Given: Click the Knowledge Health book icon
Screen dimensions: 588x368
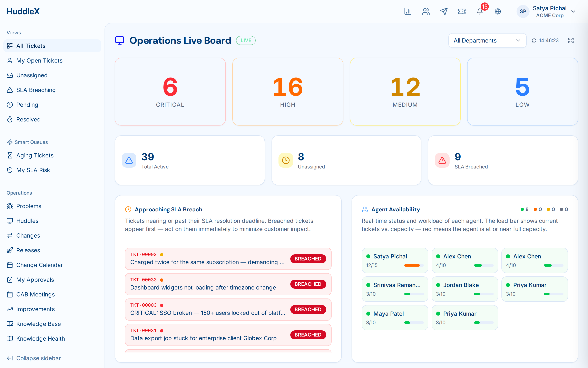Looking at the screenshot, I should [x=10, y=339].
